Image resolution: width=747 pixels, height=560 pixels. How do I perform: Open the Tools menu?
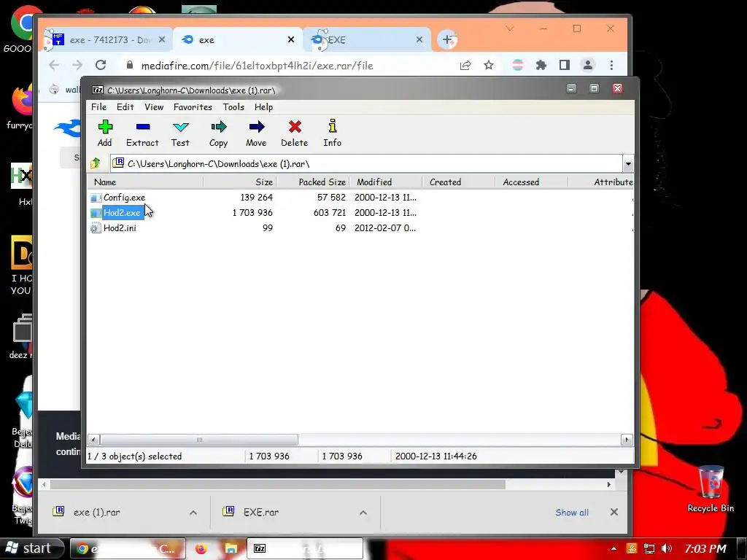233,107
